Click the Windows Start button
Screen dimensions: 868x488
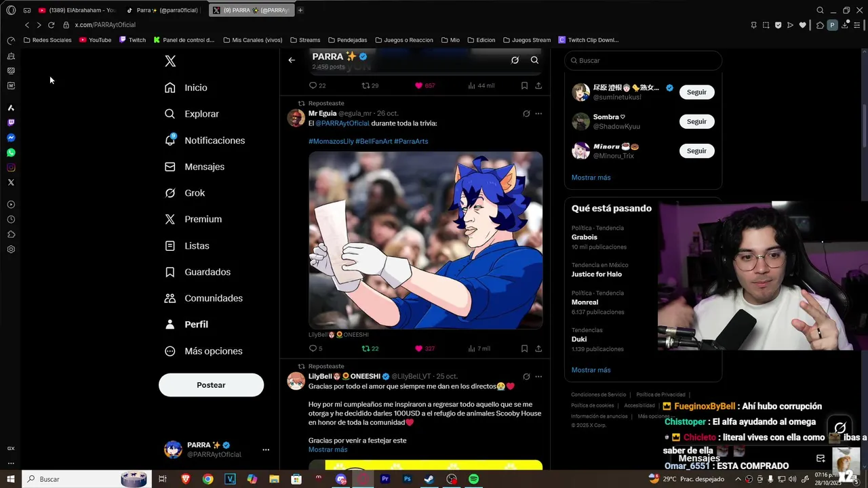point(11,479)
